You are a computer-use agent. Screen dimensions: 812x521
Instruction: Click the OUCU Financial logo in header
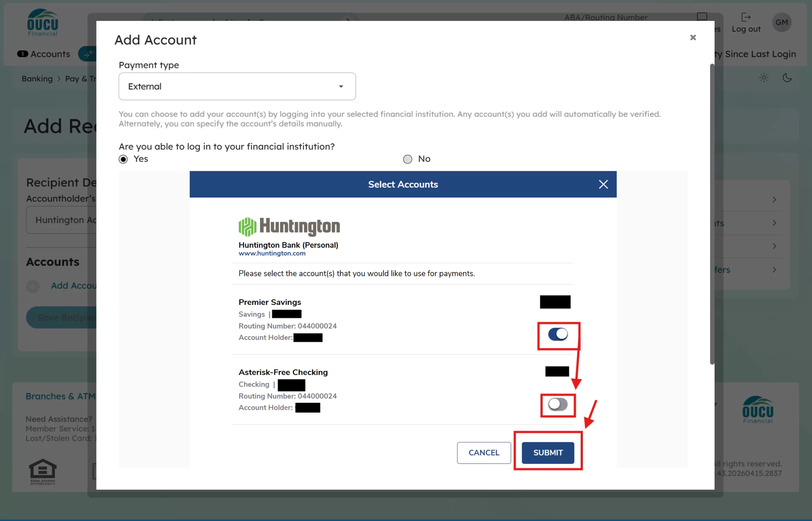click(43, 22)
